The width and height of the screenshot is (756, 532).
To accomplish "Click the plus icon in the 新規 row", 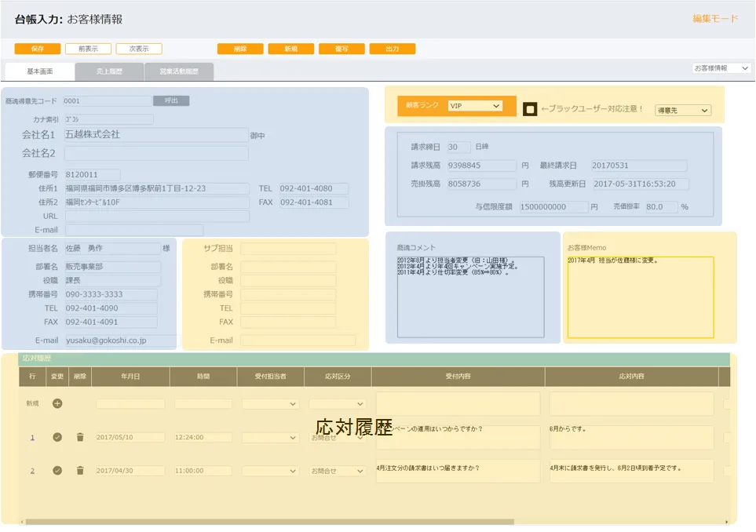I will coord(57,403).
